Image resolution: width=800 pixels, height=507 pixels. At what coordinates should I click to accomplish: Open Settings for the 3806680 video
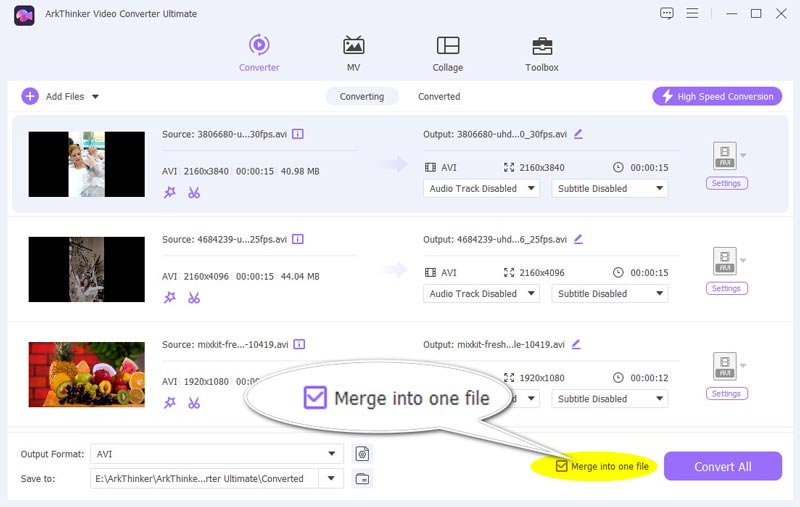click(x=727, y=183)
